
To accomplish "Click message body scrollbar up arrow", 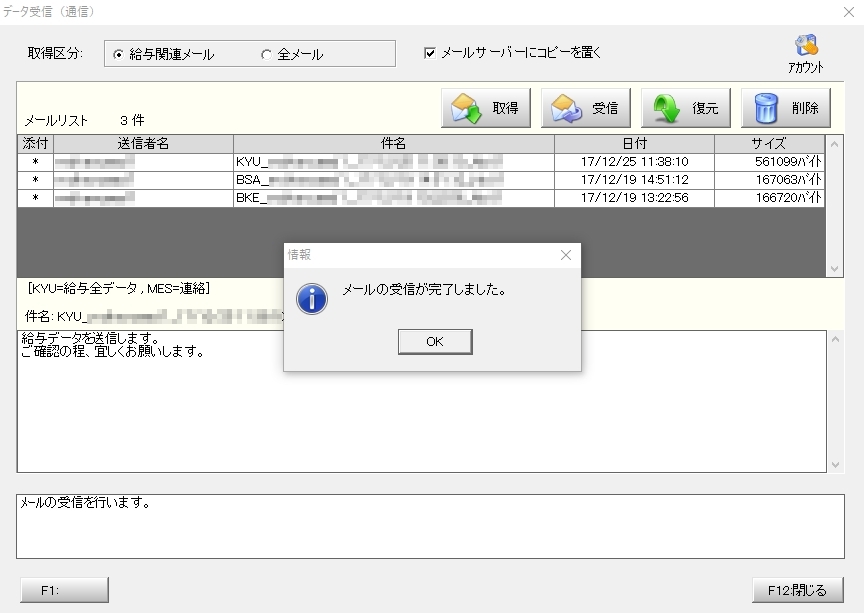I will tap(835, 340).
